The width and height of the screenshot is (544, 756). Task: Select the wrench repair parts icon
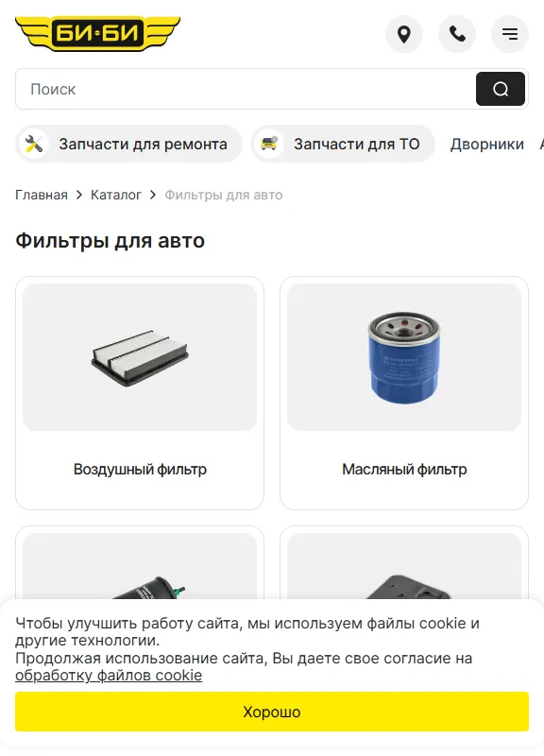click(34, 144)
